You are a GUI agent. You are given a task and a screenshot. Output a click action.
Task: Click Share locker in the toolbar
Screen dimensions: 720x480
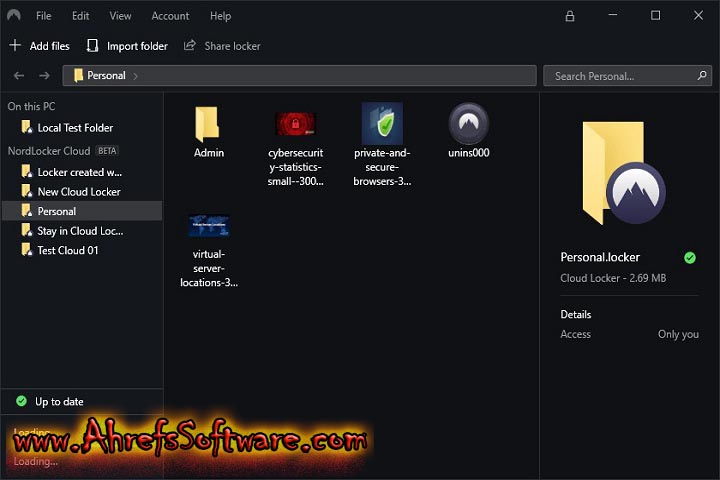(x=222, y=46)
